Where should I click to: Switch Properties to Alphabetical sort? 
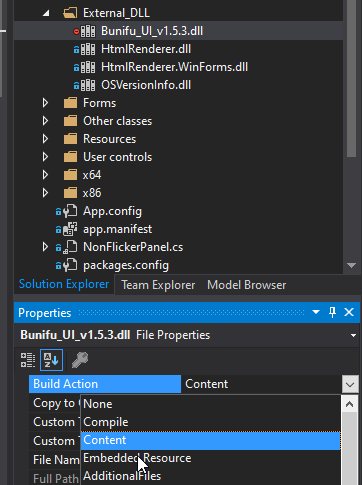click(51, 360)
